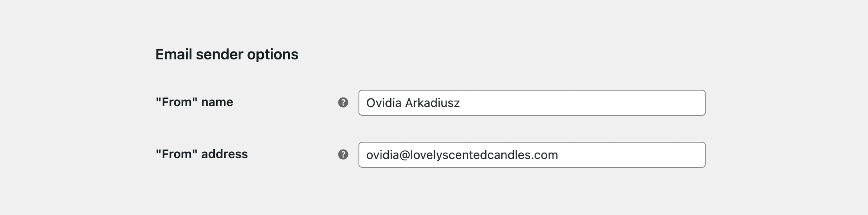This screenshot has height=215, width=868.
Task: Focus the "From" address text field
Action: click(532, 155)
